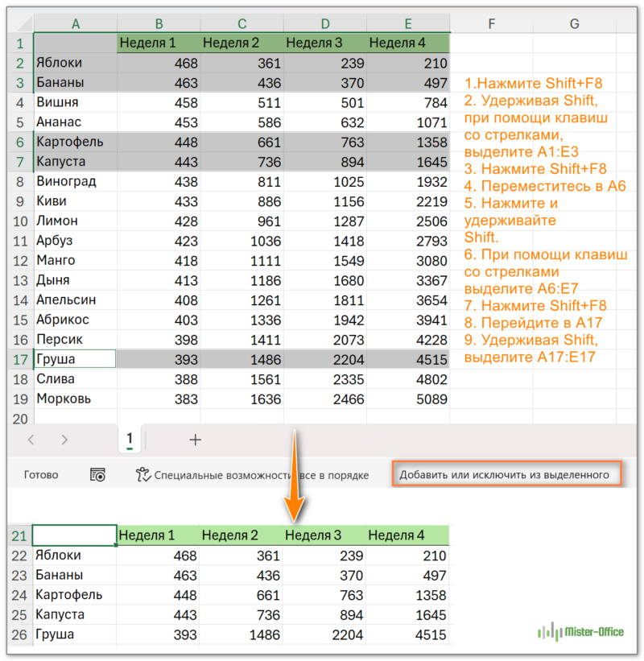
Task: Click the 'Добавить или исключить из выделенного' status
Action: pos(504,475)
